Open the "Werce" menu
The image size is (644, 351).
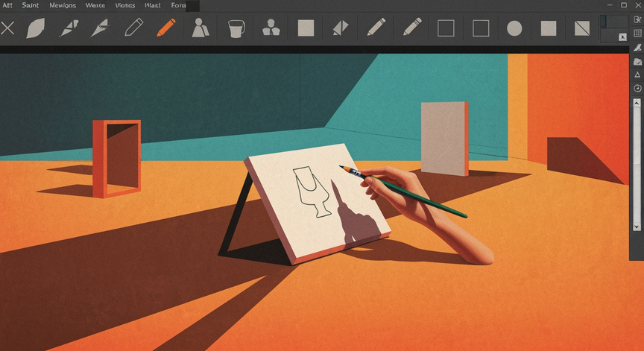95,5
